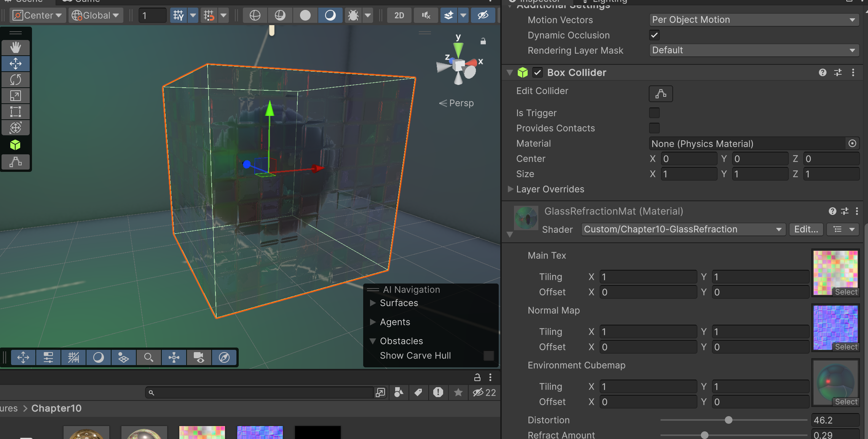Open Box Collider help reference icon
This screenshot has height=439, width=868.
point(822,72)
